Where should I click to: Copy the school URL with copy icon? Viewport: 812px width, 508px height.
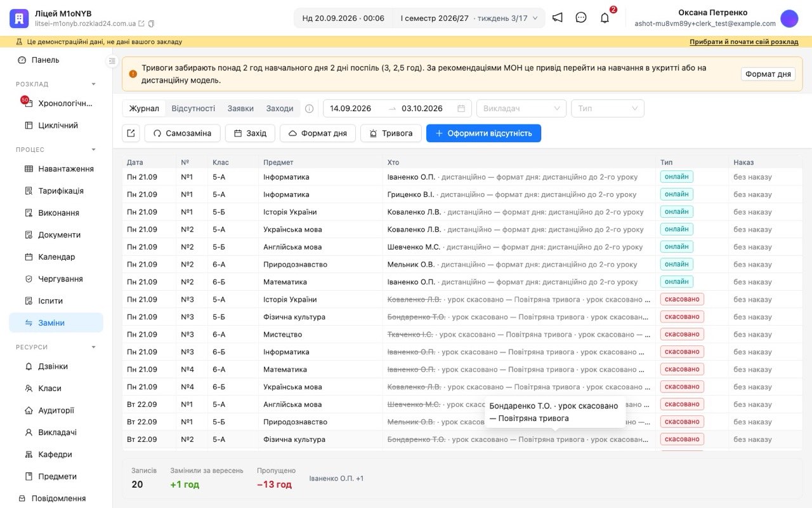(x=151, y=23)
